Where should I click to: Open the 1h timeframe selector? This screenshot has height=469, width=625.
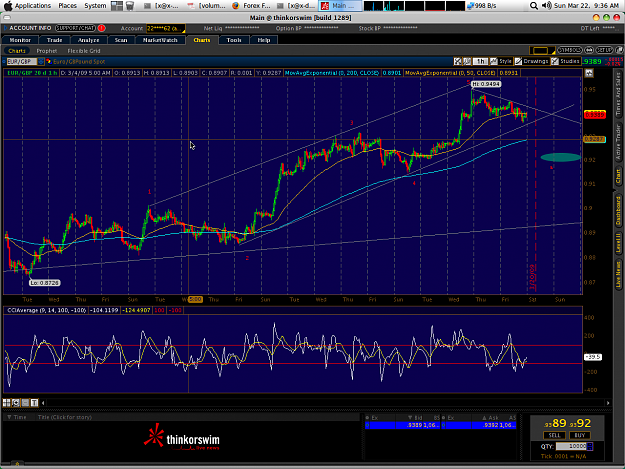(x=480, y=61)
